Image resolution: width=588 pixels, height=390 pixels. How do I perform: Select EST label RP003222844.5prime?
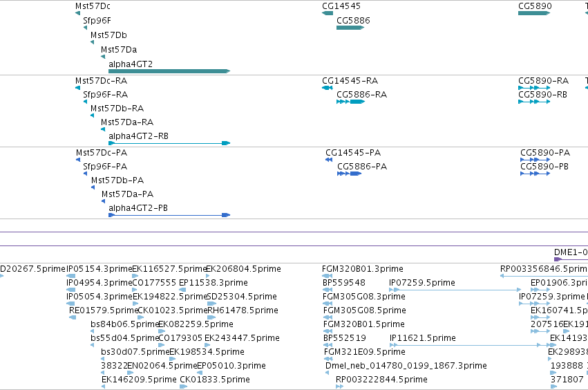pos(381,380)
